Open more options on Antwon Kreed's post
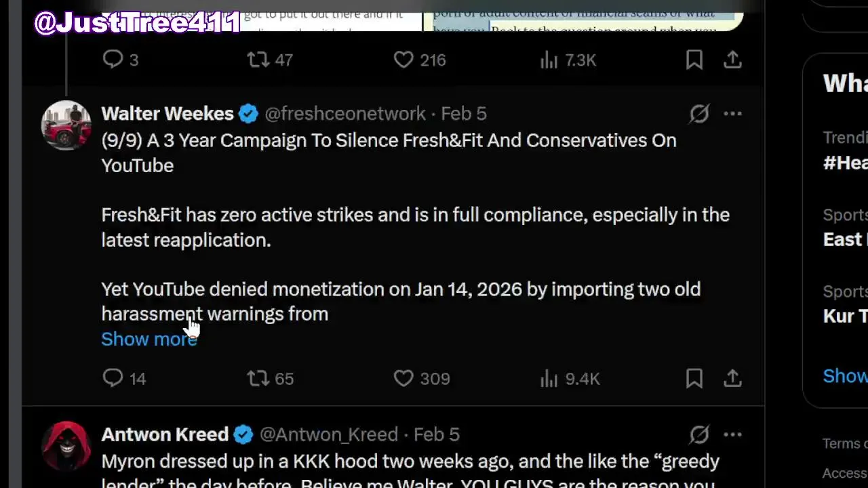The image size is (868, 488). [732, 434]
